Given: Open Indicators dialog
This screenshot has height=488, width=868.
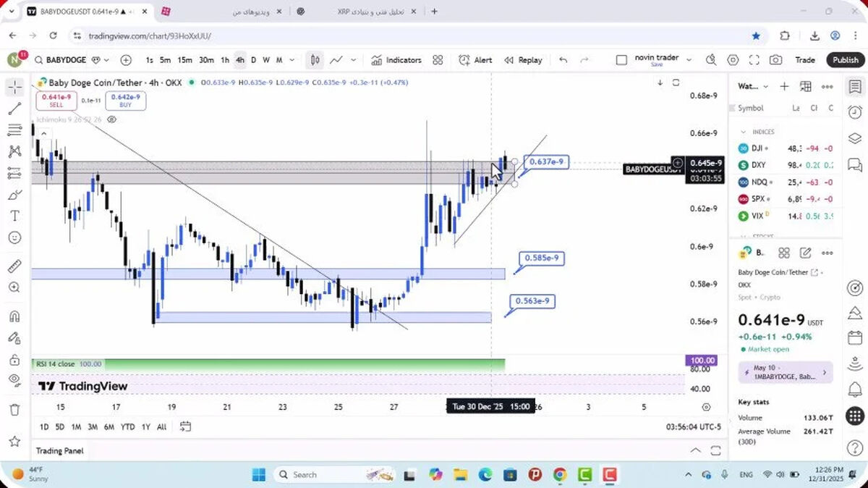Looking at the screenshot, I should coord(396,60).
